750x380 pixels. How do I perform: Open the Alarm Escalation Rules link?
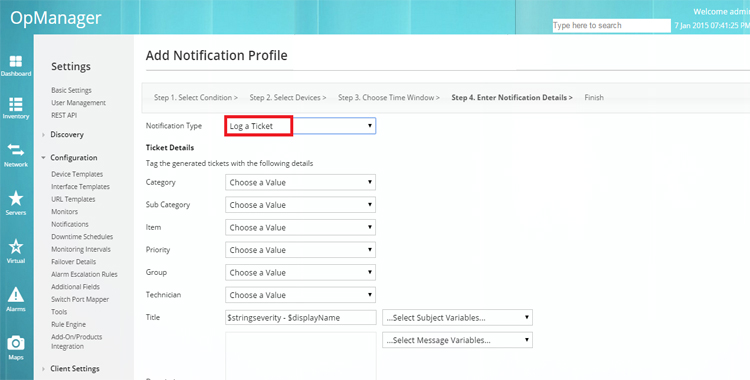click(x=84, y=274)
